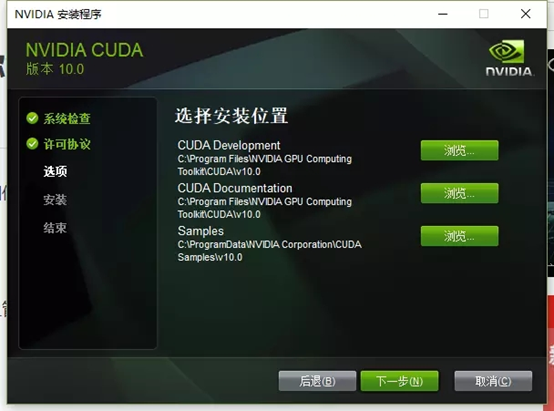Viewport: 554px width, 411px height.
Task: Select the 选项 step in sidebar
Action: (x=55, y=171)
